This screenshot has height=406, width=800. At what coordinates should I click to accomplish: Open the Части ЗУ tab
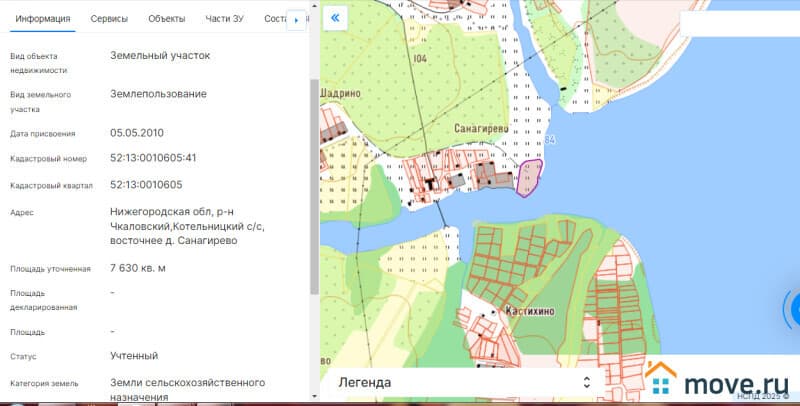coord(224,19)
